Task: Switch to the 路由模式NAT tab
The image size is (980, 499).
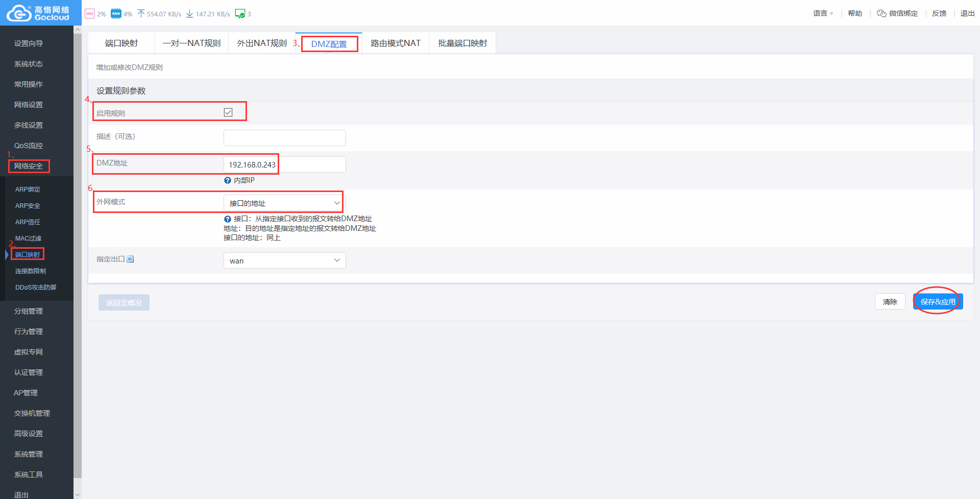Action: coord(396,43)
